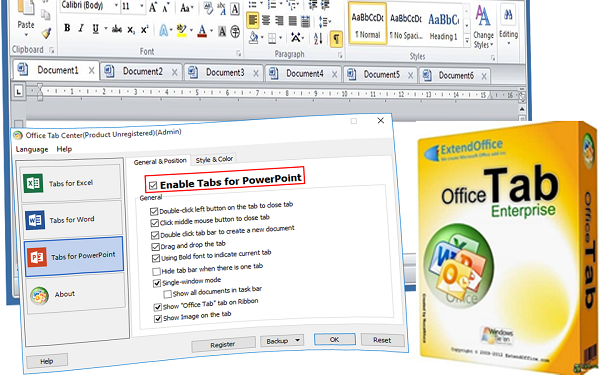Click the Character Border icon
Viewport: 600px width, 375px height.
[235, 9]
